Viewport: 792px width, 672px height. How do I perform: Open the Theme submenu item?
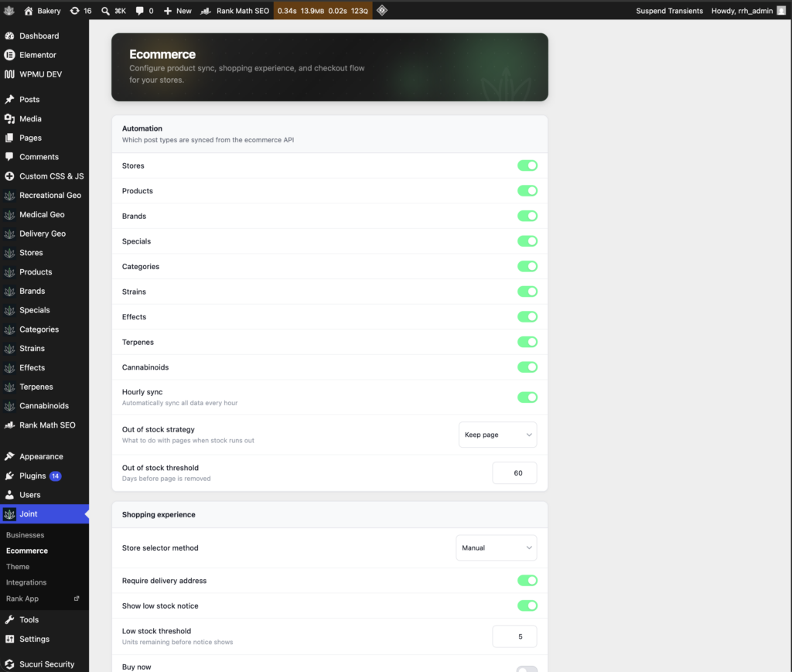click(x=18, y=567)
